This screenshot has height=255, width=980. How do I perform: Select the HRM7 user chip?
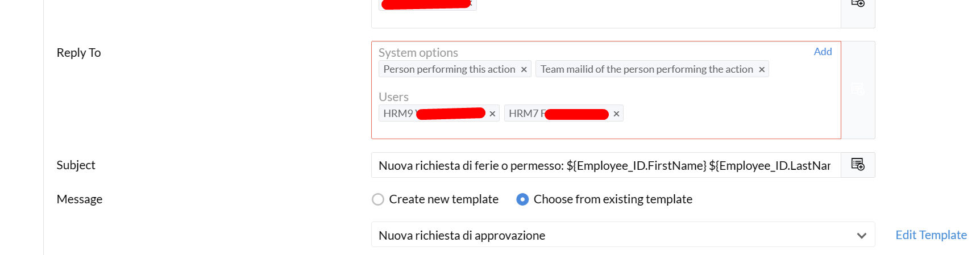557,114
